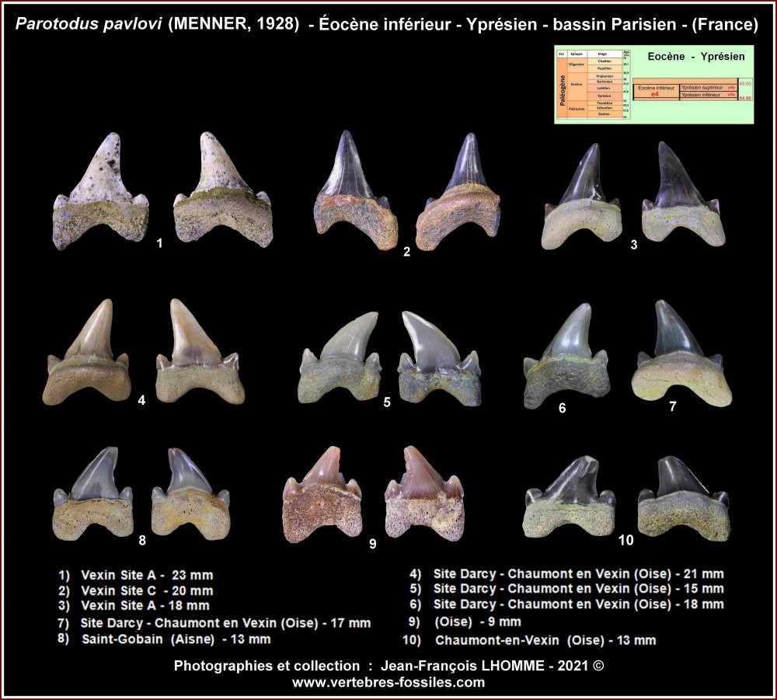
Task: Click the 49.00 age value marker
Action: coord(745,83)
